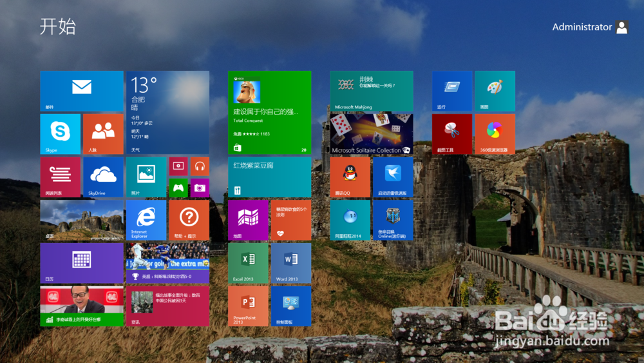Viewport: 644px width, 363px height.
Task: Click the Administrator account name
Action: tap(582, 27)
